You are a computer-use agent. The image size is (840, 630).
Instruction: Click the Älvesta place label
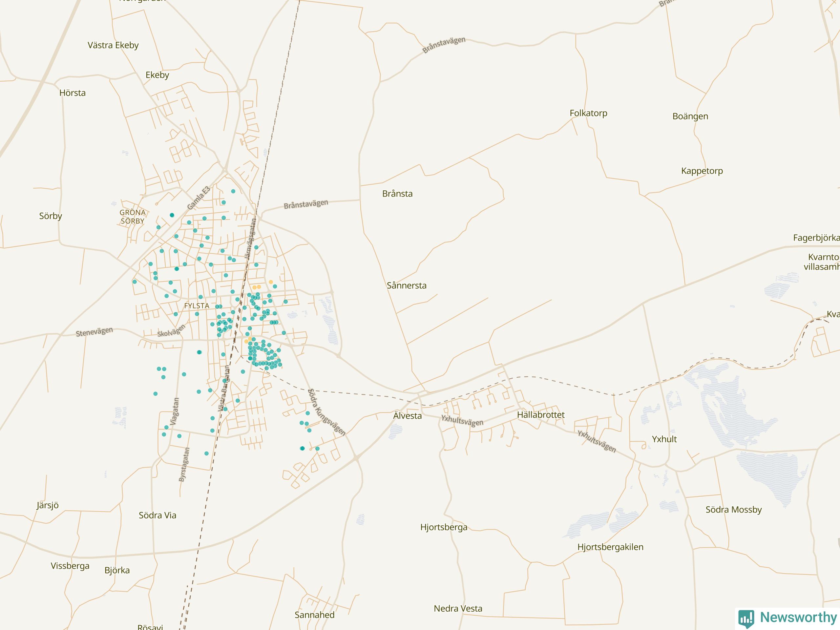click(x=407, y=416)
